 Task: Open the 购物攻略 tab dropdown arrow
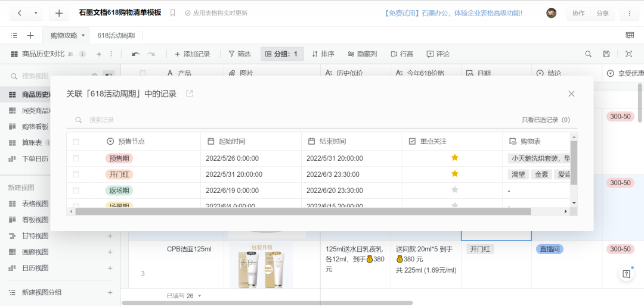[x=83, y=36]
